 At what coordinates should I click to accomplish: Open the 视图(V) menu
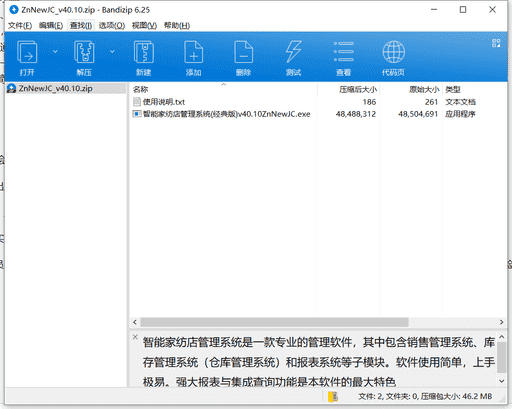[x=144, y=26]
